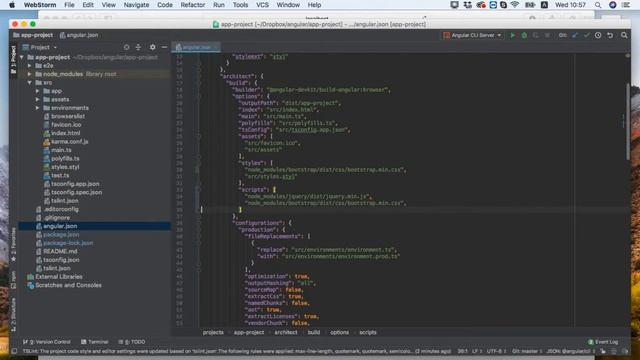Open the 1: Project side tool button

pos(13,60)
